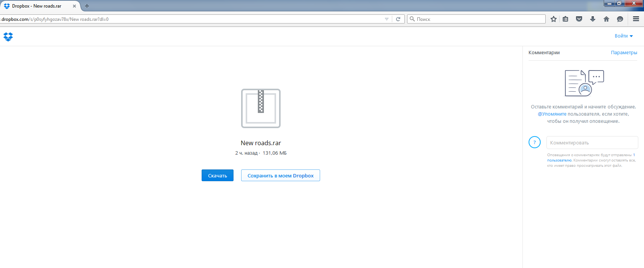Click the '2 ч. назад' timestamp text
This screenshot has width=644, height=268.
click(x=246, y=153)
